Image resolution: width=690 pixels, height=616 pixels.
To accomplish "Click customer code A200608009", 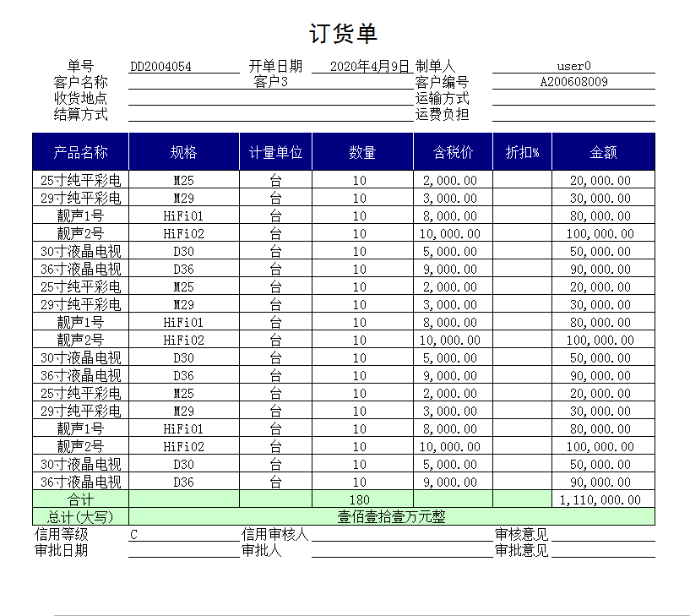I will pos(573,82).
